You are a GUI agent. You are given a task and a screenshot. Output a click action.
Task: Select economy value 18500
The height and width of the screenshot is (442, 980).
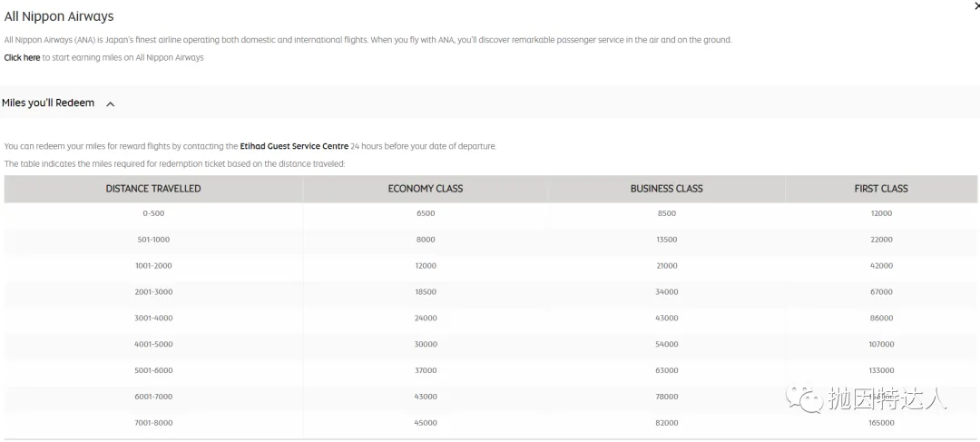click(425, 292)
